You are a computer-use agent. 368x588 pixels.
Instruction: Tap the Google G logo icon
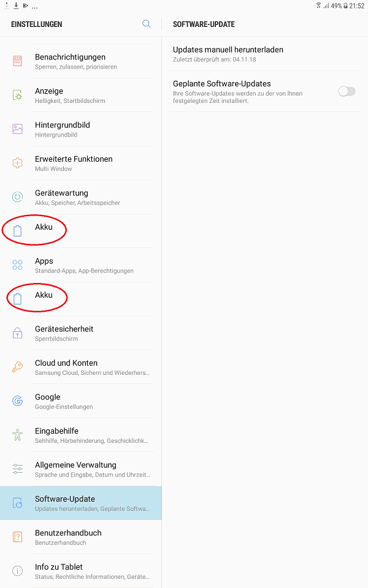(x=17, y=401)
